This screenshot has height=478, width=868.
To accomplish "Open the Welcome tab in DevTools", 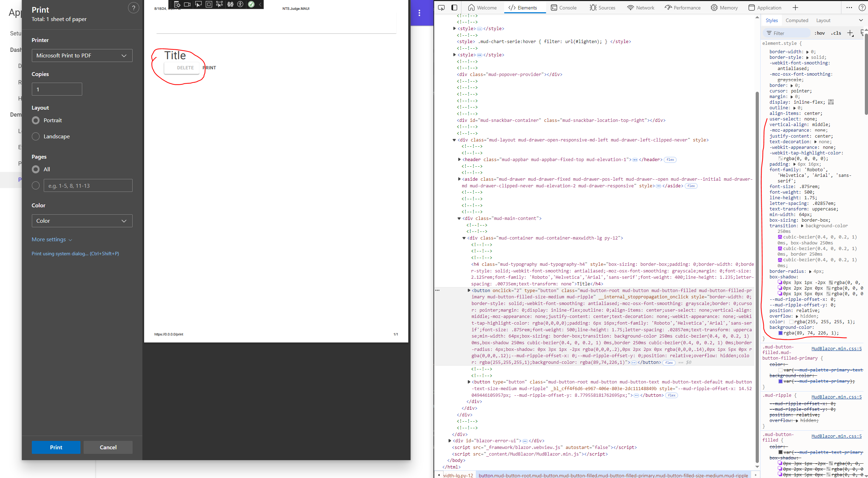I will (482, 8).
